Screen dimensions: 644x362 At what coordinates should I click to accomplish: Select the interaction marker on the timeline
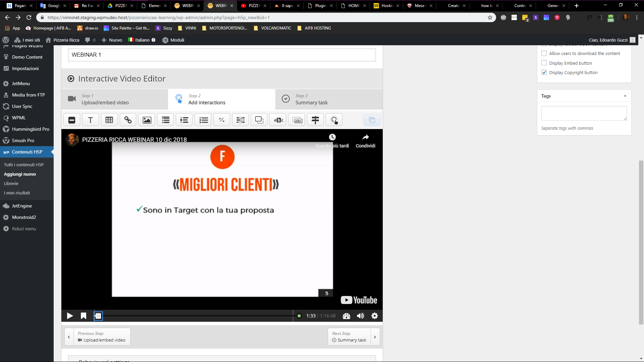[98, 316]
